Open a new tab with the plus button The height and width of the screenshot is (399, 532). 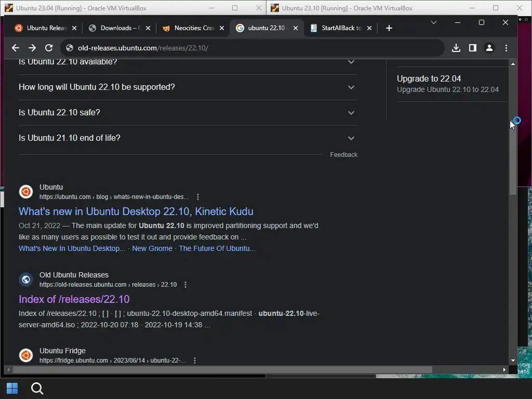tap(389, 28)
